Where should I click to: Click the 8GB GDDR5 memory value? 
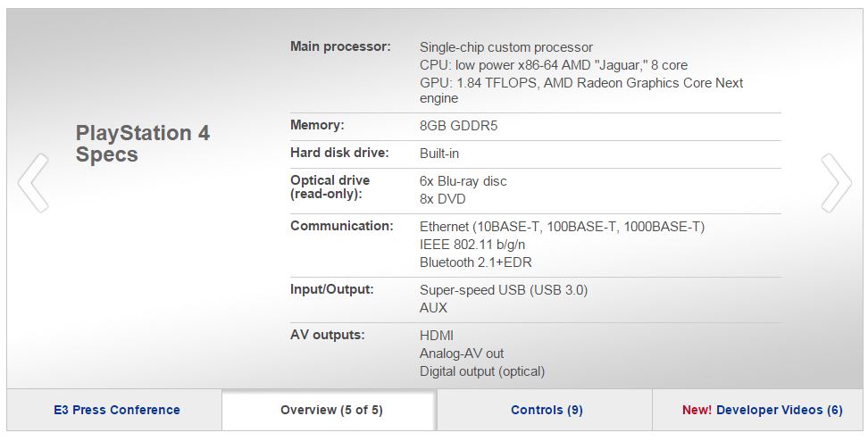point(458,126)
